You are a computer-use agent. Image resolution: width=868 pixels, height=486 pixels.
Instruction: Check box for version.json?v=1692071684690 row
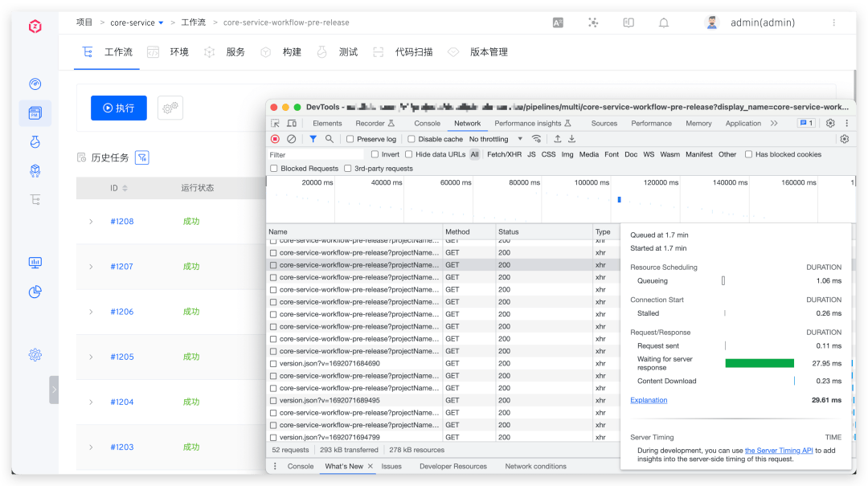point(273,364)
